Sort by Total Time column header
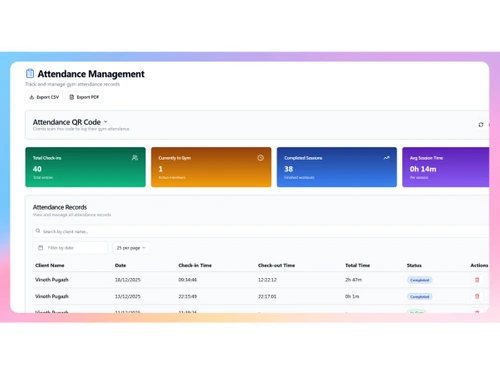 coord(357,265)
